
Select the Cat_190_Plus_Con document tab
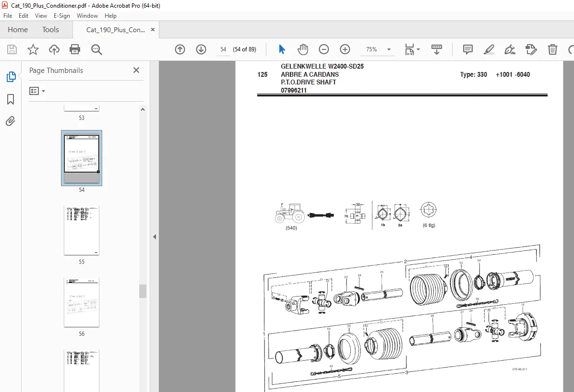point(116,30)
